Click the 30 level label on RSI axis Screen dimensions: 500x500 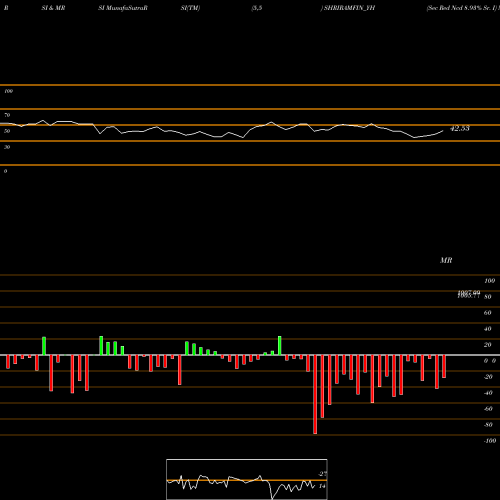coord(7,147)
